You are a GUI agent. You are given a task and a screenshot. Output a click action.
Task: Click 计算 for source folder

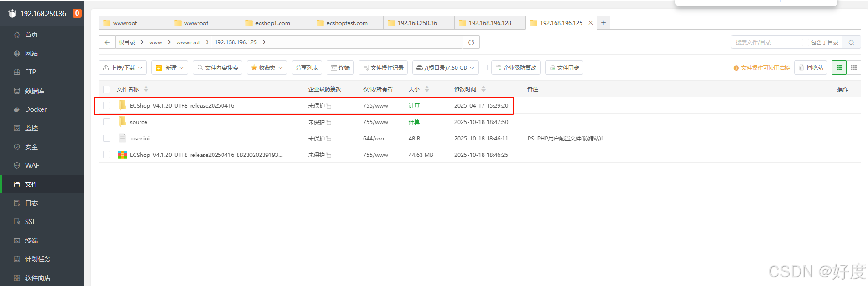[414, 122]
